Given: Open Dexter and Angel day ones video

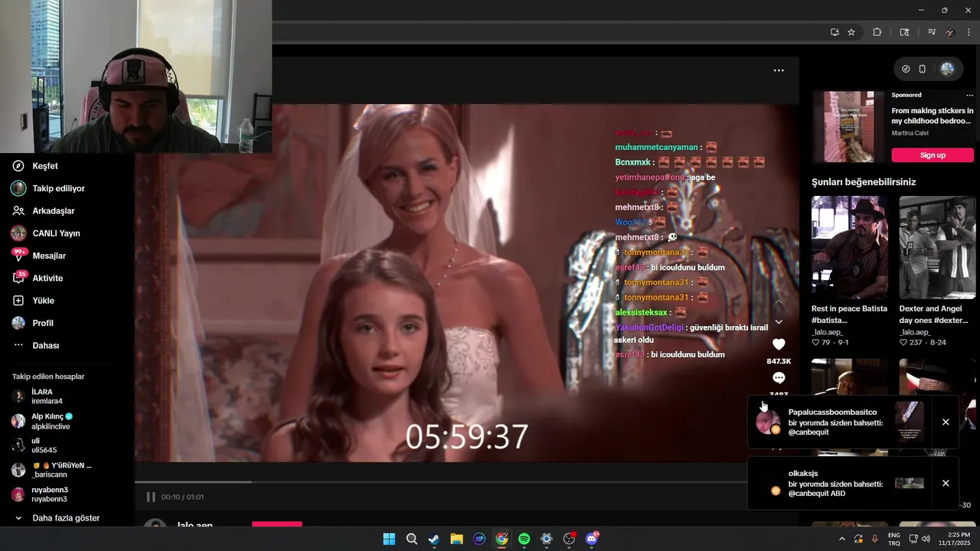Looking at the screenshot, I should (x=937, y=247).
